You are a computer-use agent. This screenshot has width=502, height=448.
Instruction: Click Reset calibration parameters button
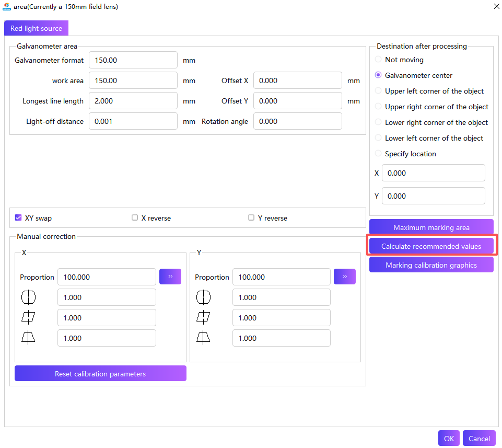click(x=100, y=374)
